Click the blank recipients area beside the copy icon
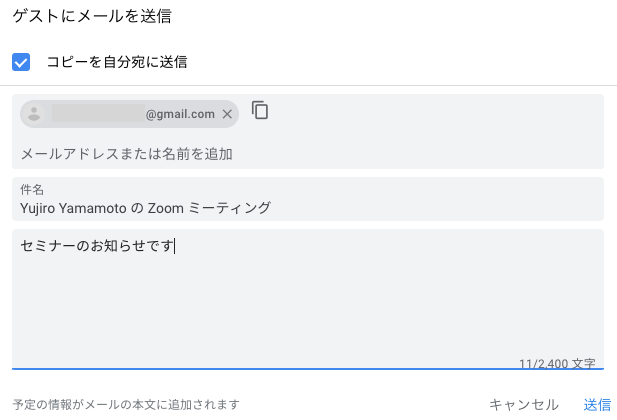This screenshot has width=617, height=420. (x=433, y=114)
